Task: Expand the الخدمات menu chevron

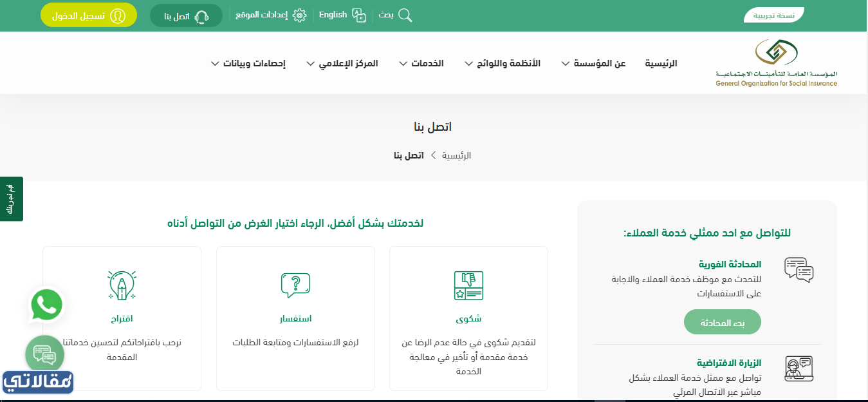Action: (403, 64)
